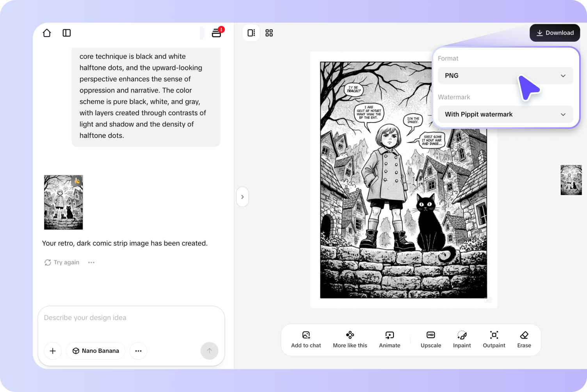This screenshot has height=392, width=587.
Task: Open more options beside Nano Banana
Action: tap(138, 351)
